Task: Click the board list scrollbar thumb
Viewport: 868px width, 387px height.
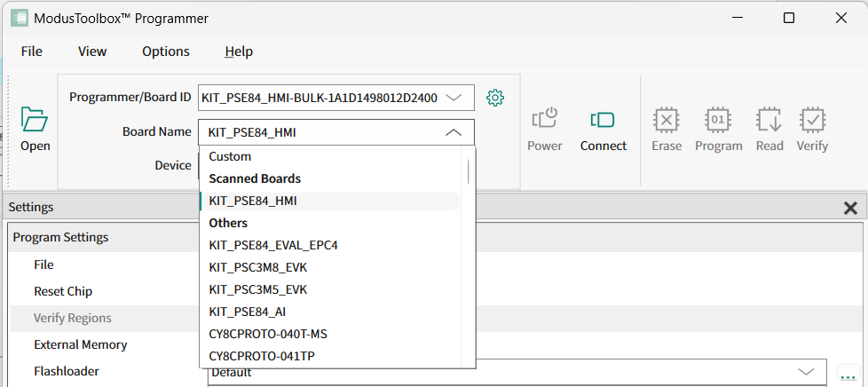Action: 469,171
